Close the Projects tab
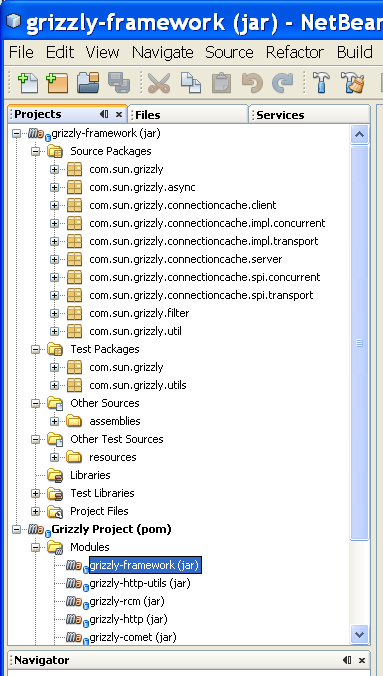The image size is (383, 676). (x=119, y=115)
